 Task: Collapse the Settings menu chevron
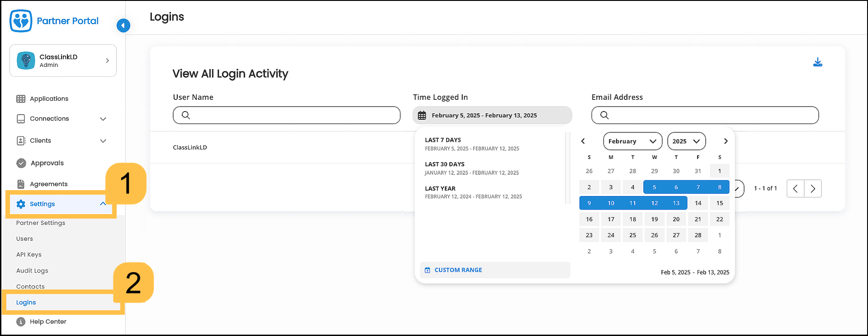(x=103, y=204)
